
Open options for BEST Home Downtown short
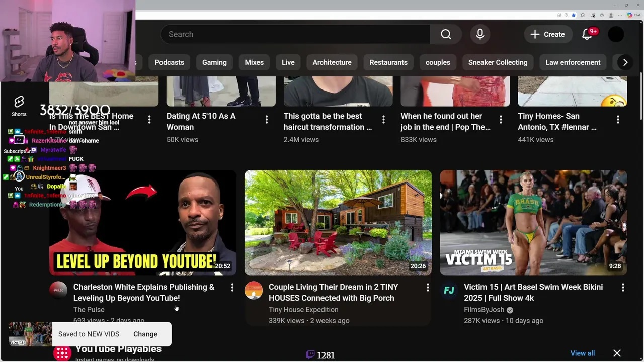(x=149, y=119)
